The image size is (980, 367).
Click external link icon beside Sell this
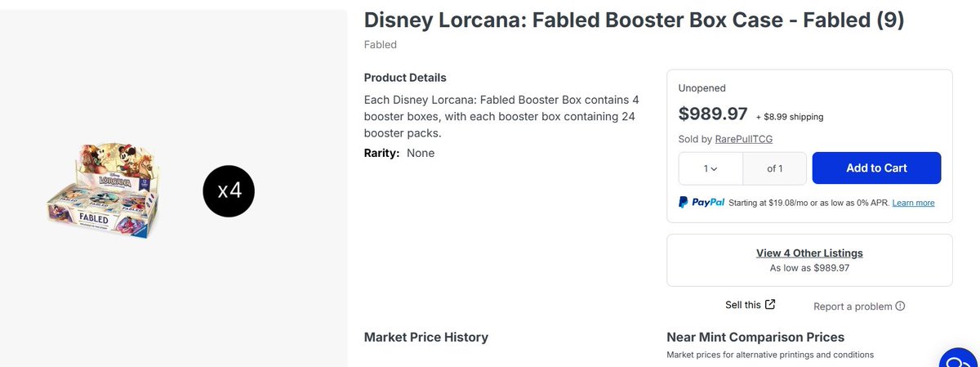[x=770, y=304]
